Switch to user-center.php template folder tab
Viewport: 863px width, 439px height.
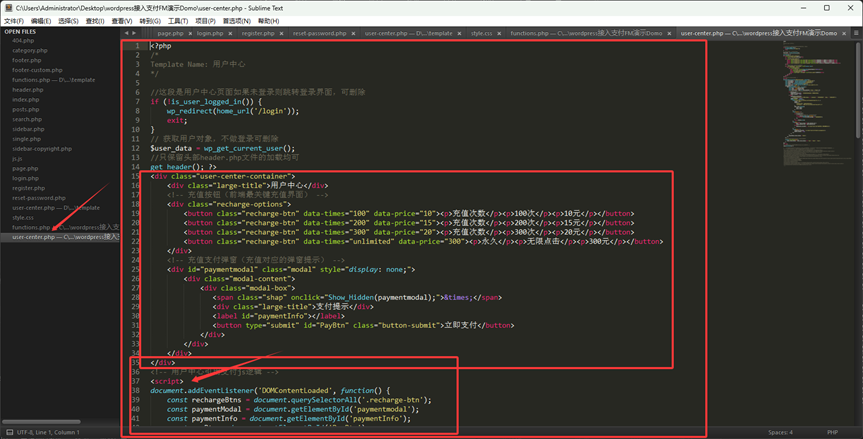click(x=408, y=34)
